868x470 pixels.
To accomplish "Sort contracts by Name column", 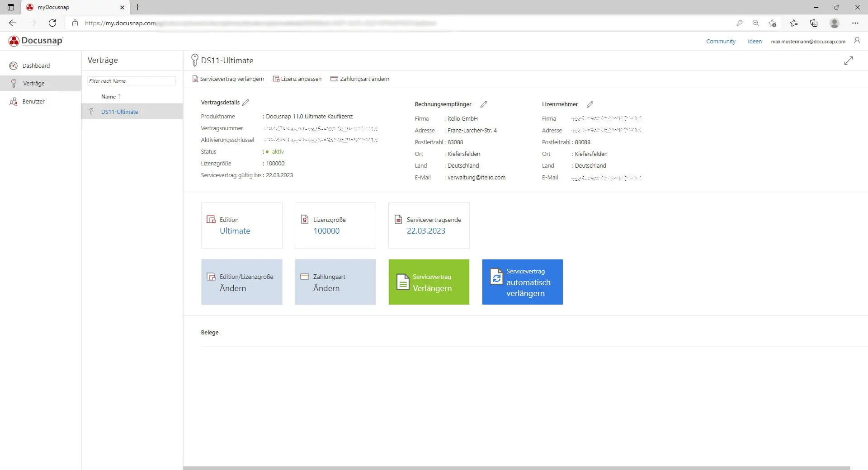I will pos(111,96).
